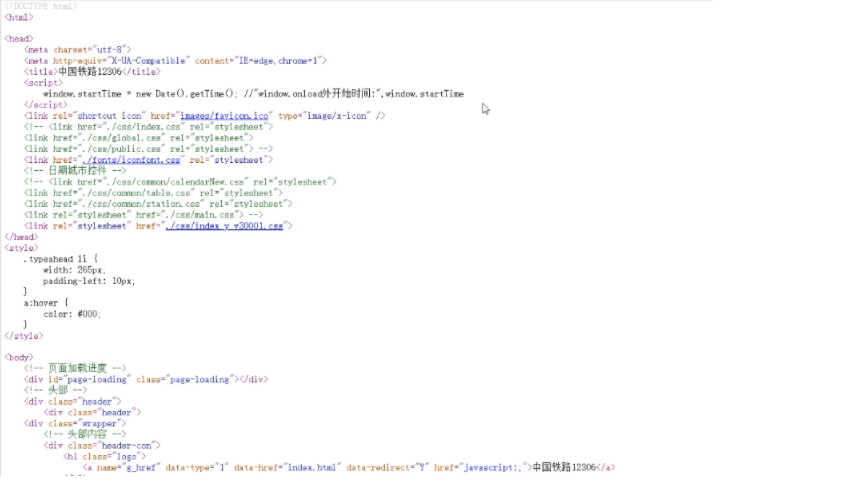Click the div class="header-con" line

tap(102, 446)
